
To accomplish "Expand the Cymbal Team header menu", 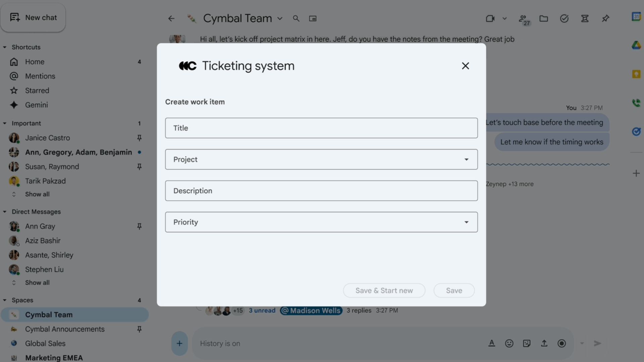I will pos(280,18).
